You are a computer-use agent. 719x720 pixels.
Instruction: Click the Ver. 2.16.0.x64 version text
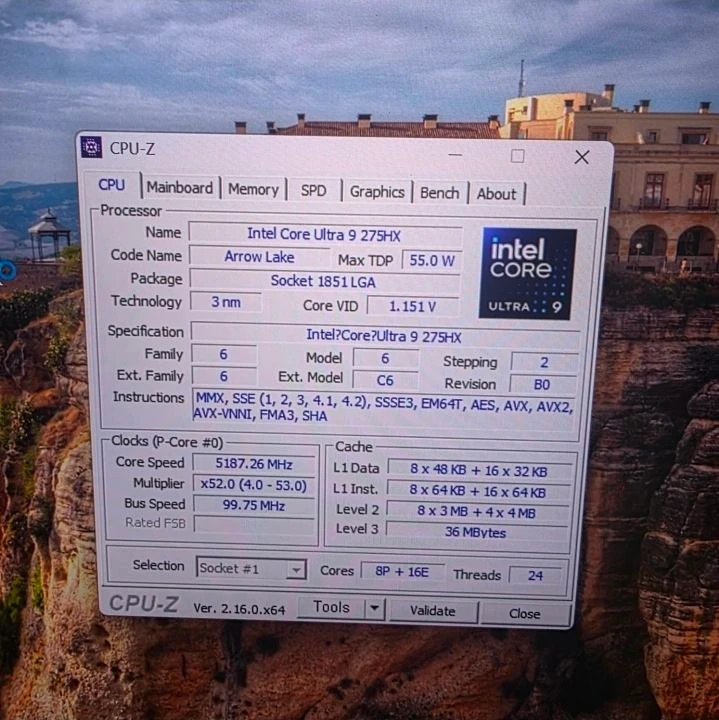coord(239,608)
